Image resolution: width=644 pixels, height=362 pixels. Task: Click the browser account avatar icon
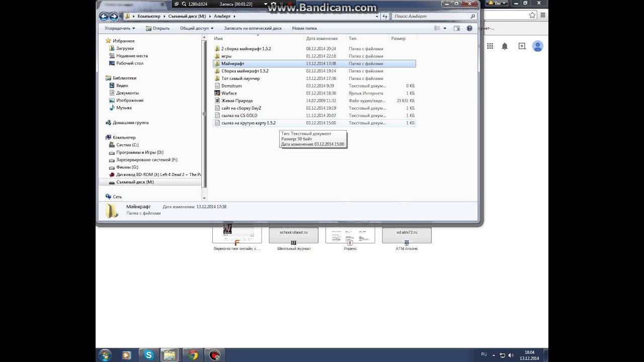tap(538, 46)
